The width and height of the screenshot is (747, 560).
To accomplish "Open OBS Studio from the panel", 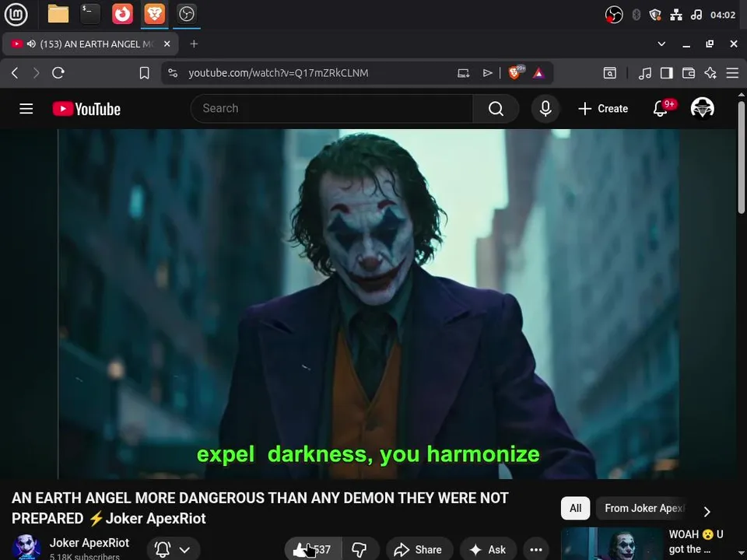I will coord(186,14).
